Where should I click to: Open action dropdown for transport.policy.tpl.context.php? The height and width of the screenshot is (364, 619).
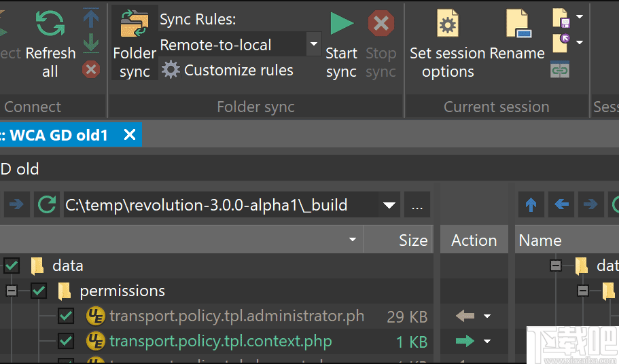tap(487, 342)
